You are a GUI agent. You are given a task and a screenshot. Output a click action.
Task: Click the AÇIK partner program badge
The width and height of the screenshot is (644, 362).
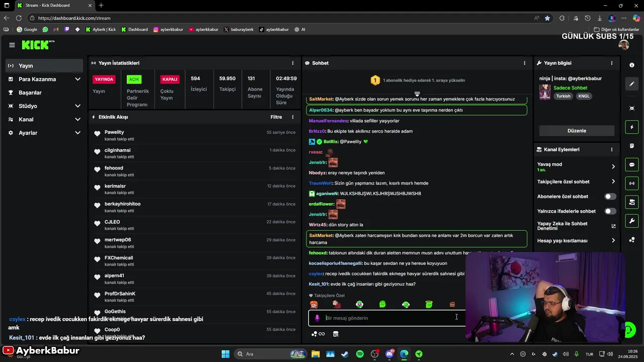click(134, 79)
